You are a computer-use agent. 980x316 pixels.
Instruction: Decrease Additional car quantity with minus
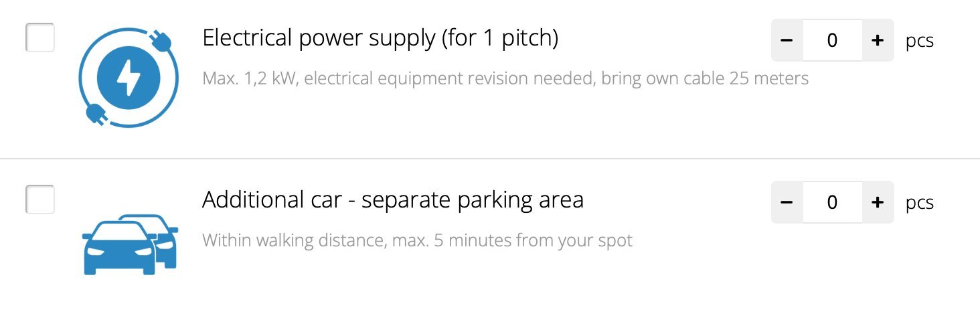[787, 202]
